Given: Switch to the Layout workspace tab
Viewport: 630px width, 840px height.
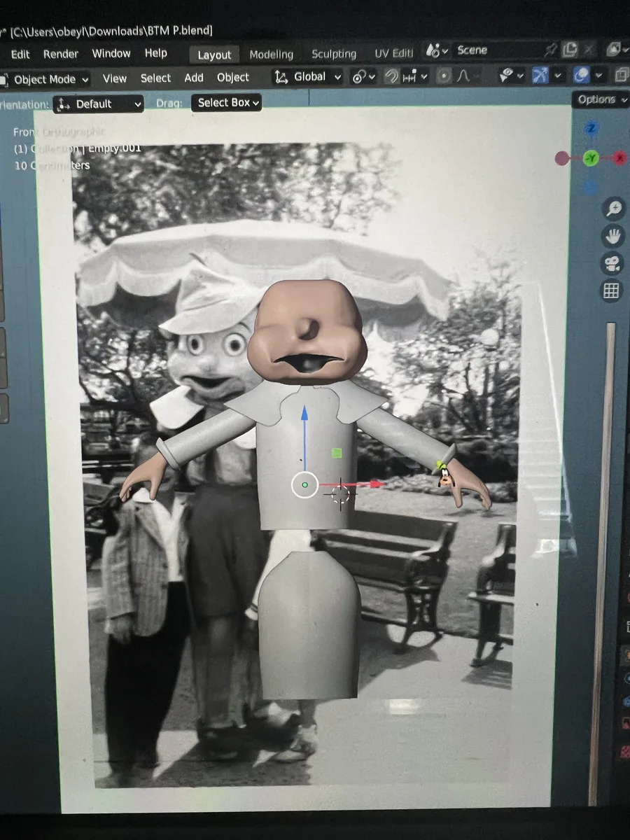Looking at the screenshot, I should (x=214, y=55).
